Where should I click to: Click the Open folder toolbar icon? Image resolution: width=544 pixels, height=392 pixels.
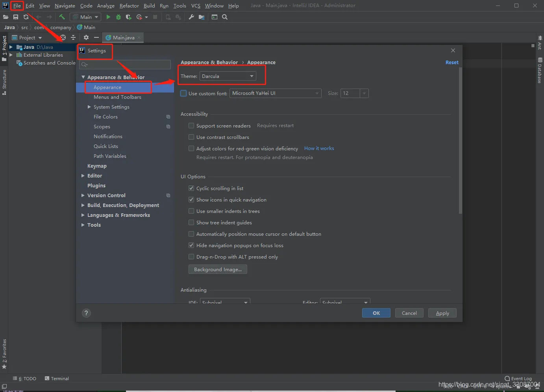click(6, 17)
